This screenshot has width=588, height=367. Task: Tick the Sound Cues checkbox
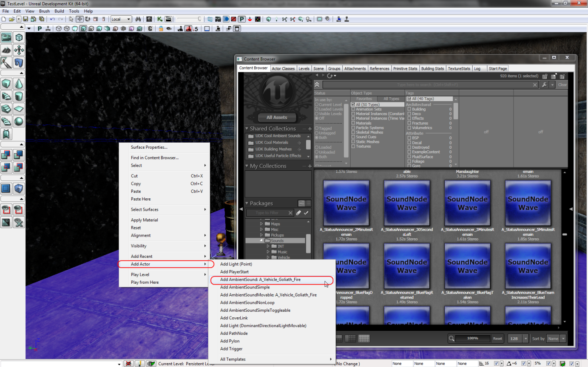pos(353,137)
